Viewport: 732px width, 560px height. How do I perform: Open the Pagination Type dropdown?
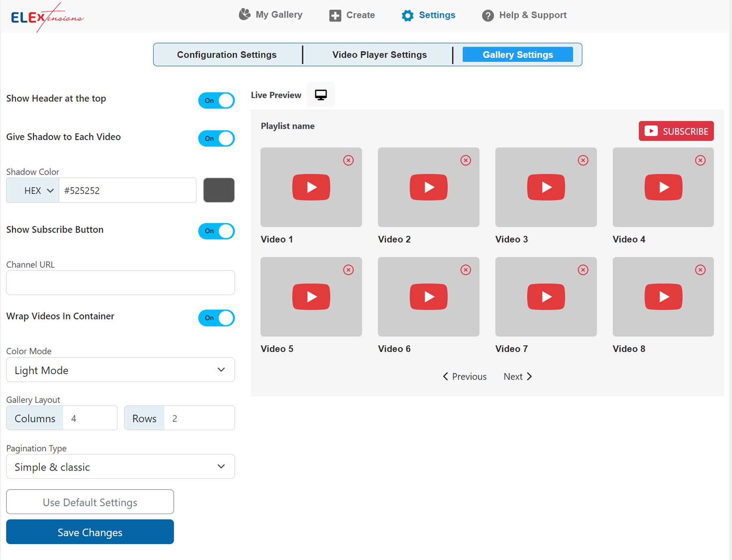pos(120,466)
